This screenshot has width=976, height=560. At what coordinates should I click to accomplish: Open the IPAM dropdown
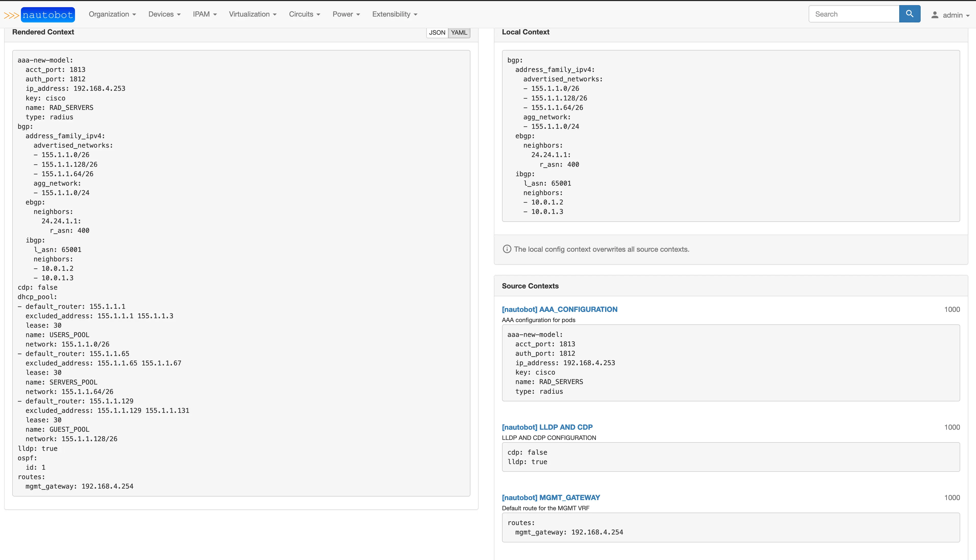(205, 14)
